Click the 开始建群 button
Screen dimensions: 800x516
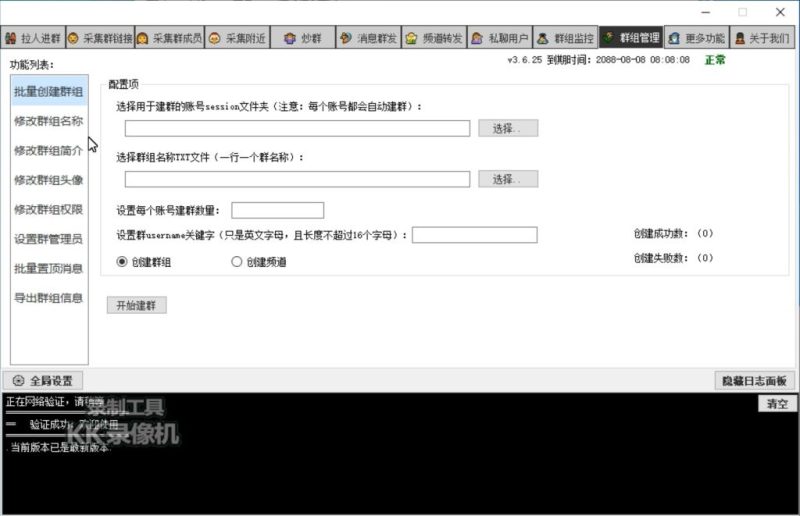(136, 305)
